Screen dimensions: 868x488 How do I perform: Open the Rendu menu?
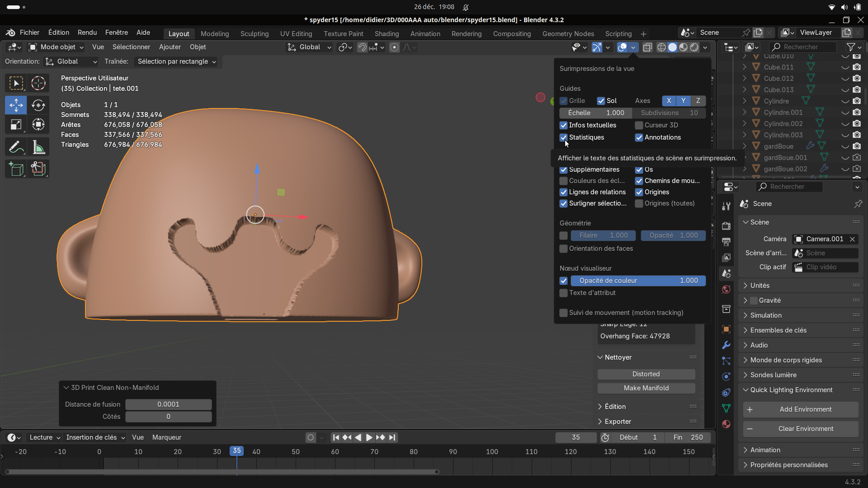(87, 33)
